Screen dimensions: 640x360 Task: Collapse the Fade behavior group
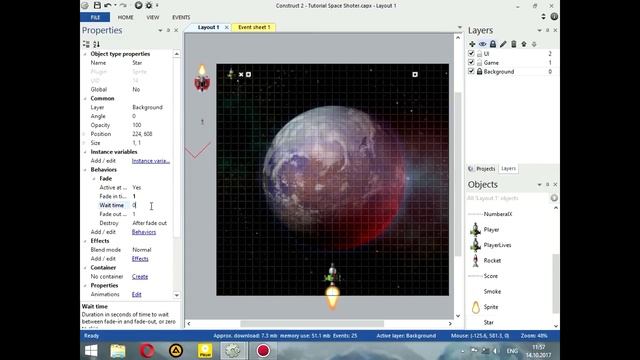[94, 179]
